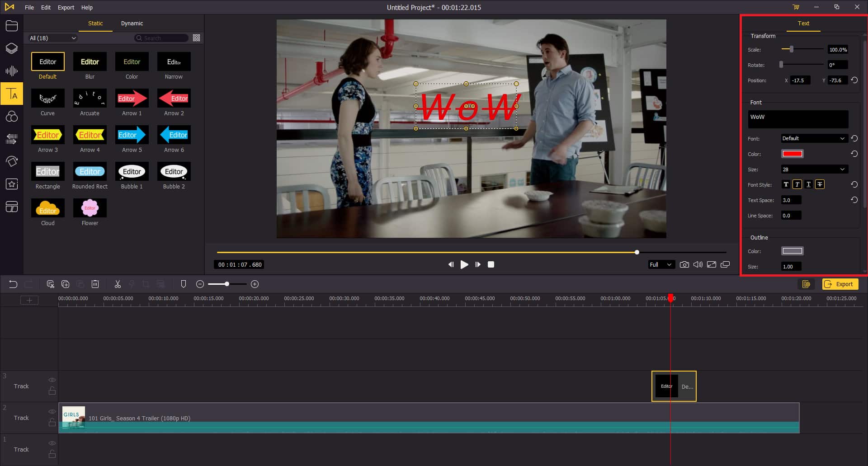Click the fullscreen preview icon
The image size is (868, 466).
point(712,264)
